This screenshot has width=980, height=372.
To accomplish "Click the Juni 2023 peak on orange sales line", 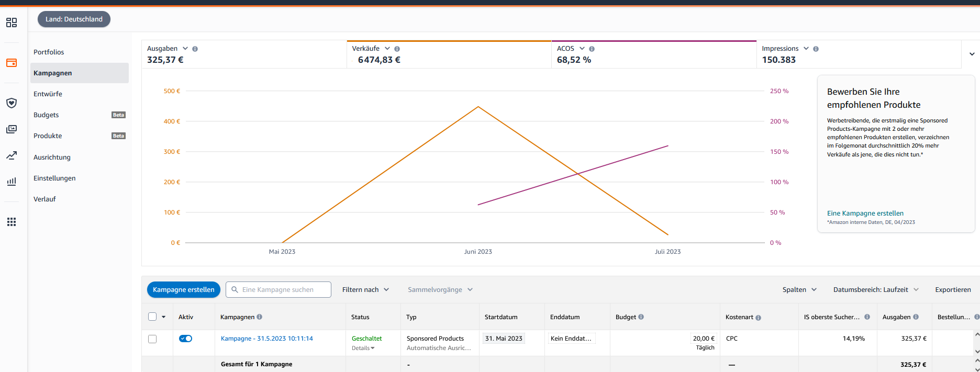I will [478, 107].
